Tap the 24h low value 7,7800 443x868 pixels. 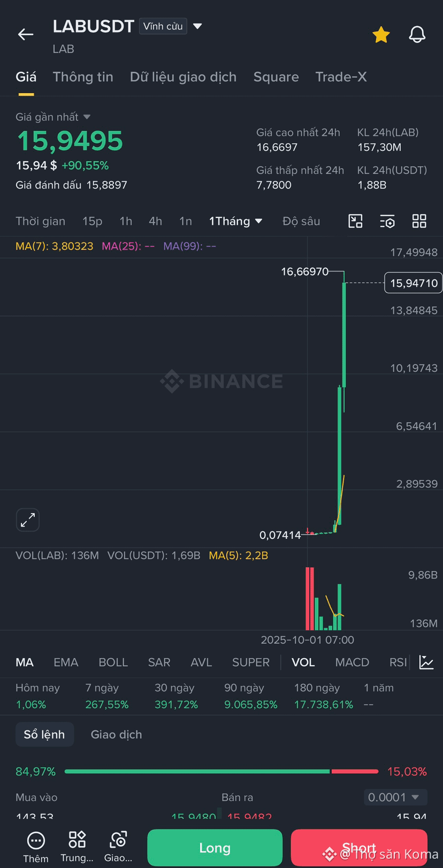[x=274, y=185]
